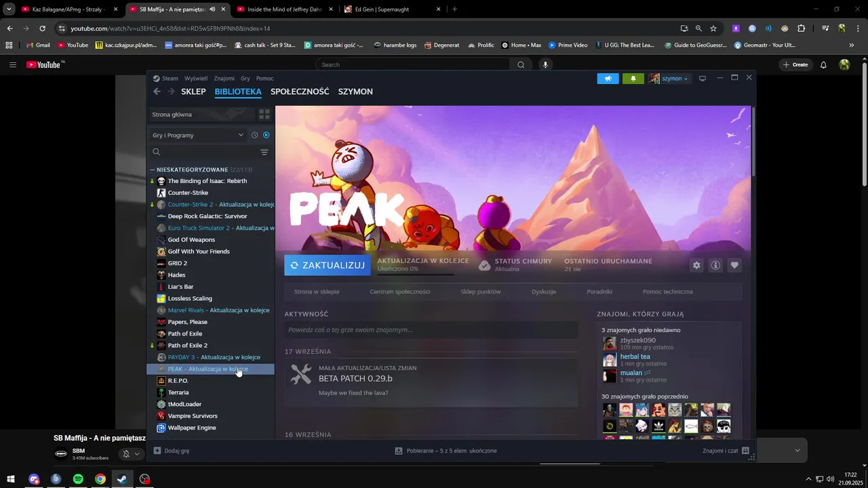868x488 pixels.
Task: Open the SZYMON profile tab
Action: point(355,91)
